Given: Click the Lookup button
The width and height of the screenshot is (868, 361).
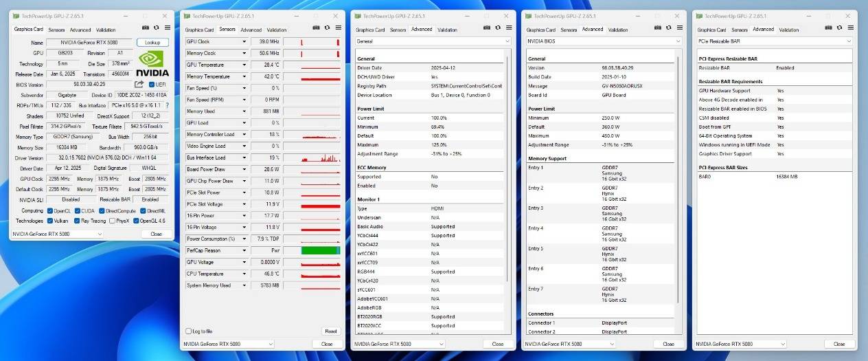Looking at the screenshot, I should click(152, 43).
